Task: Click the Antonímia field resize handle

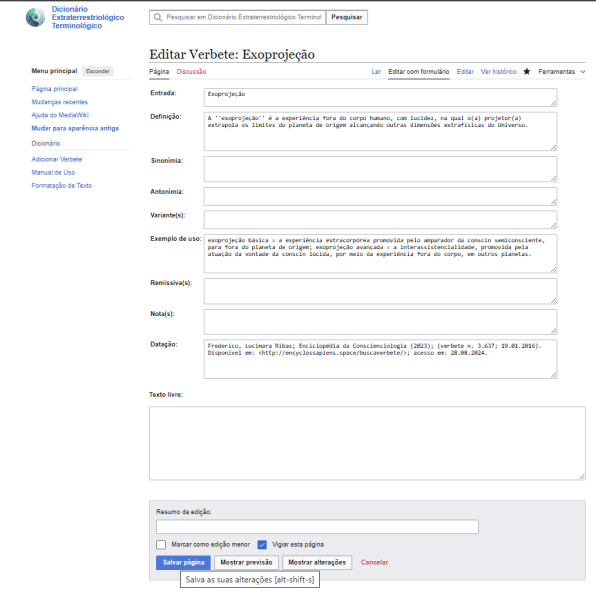Action: tap(554, 202)
